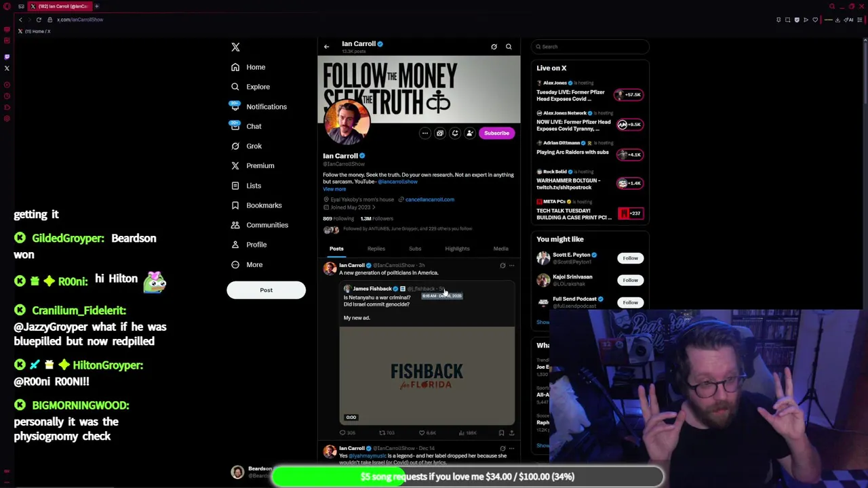Screen dimensions: 868x488
Task: Select the Posts tab
Action: tap(336, 249)
